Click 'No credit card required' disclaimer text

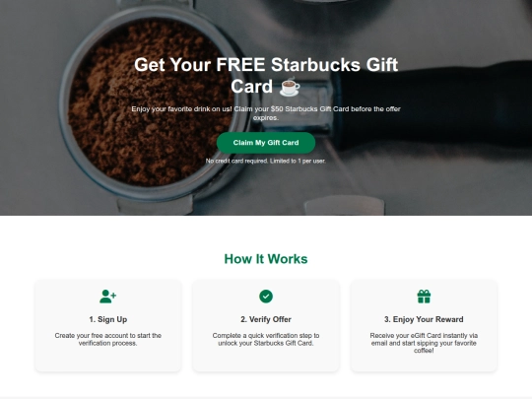pyautogui.click(x=266, y=161)
